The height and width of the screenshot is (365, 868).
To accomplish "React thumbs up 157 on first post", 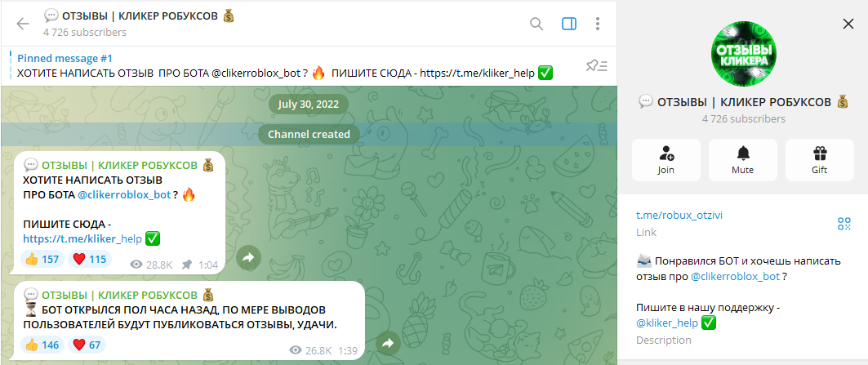I will tap(42, 259).
